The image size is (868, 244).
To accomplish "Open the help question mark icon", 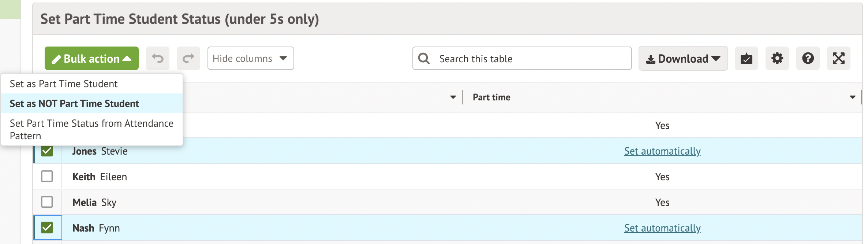I will pos(808,58).
